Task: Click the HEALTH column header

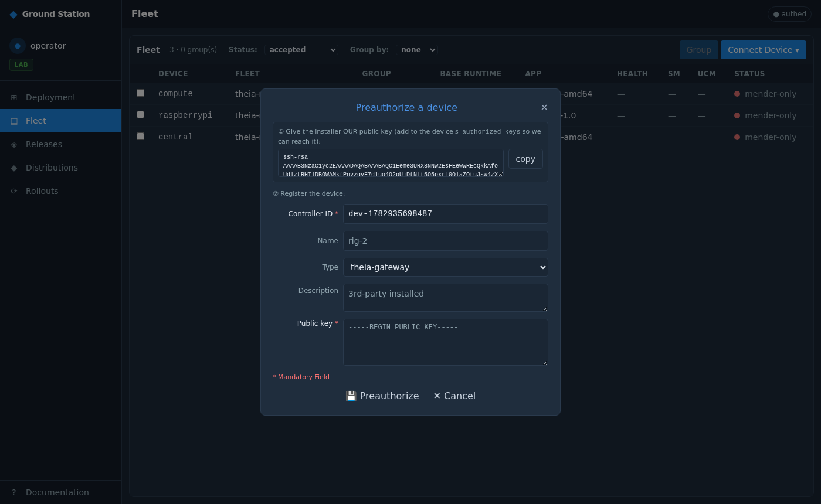Action: point(632,74)
